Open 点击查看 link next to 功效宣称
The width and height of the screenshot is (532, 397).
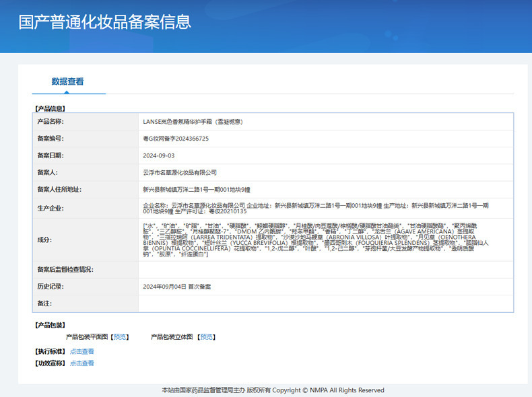[82, 363]
